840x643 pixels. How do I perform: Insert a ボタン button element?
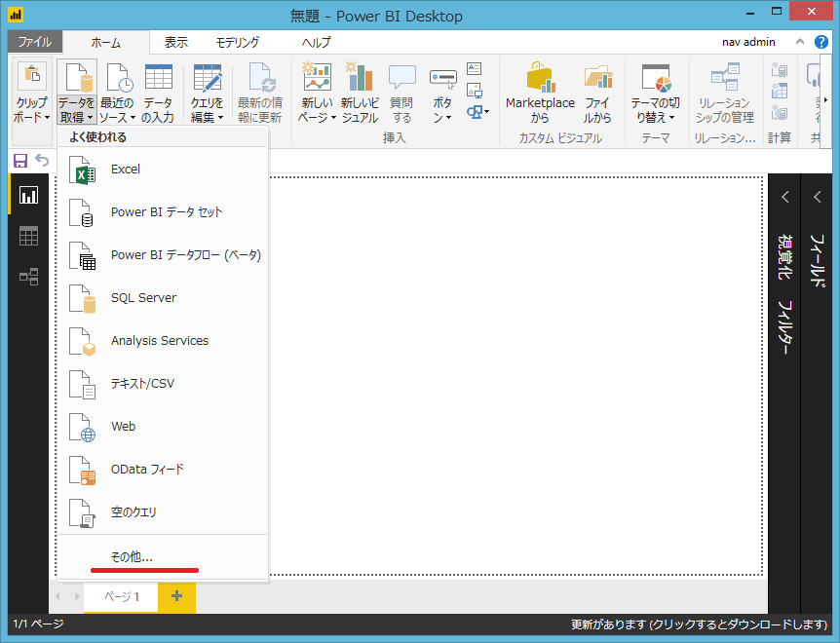(442, 93)
